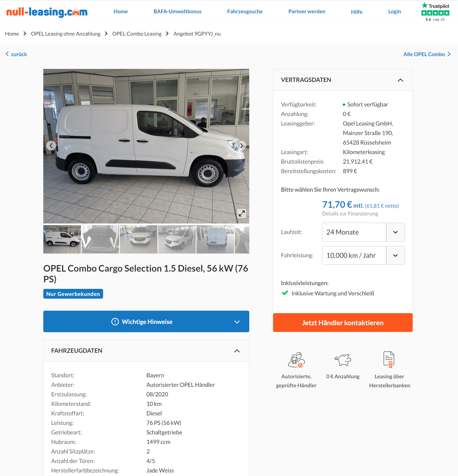Open the Laufzeit 24 Monate dropdown

tap(363, 232)
